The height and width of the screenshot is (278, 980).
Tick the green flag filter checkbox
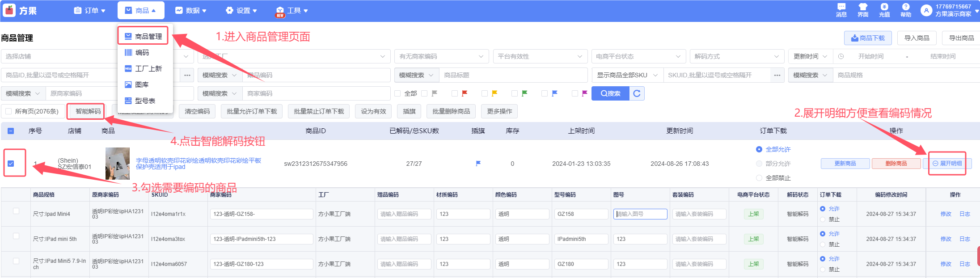(514, 93)
